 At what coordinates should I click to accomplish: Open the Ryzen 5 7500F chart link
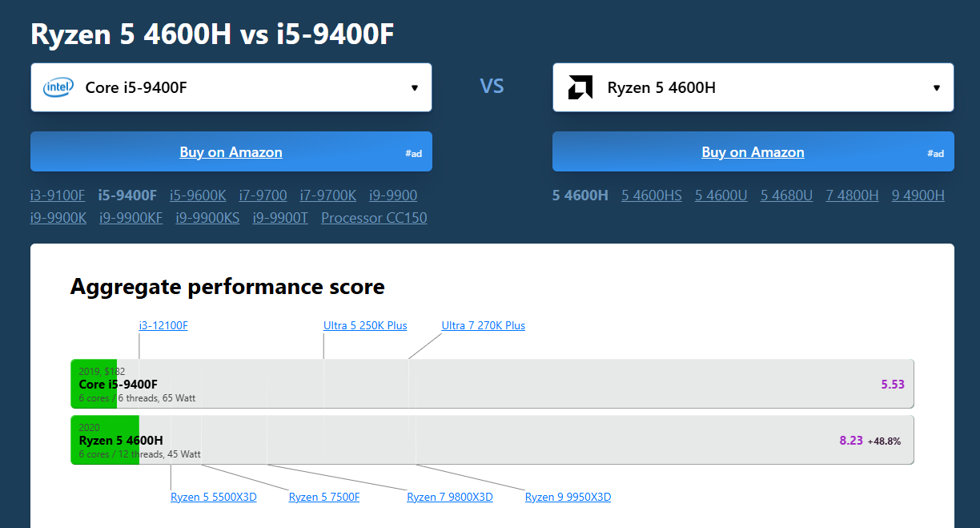[x=324, y=497]
